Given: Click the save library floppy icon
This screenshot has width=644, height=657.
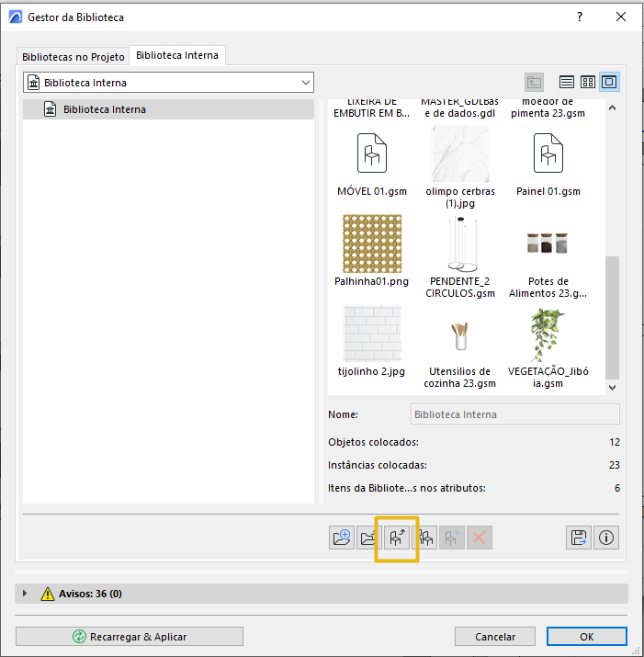Looking at the screenshot, I should [x=579, y=538].
